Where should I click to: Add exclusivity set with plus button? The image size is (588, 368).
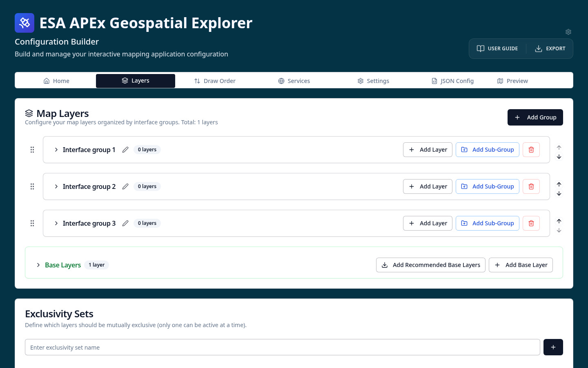click(553, 347)
